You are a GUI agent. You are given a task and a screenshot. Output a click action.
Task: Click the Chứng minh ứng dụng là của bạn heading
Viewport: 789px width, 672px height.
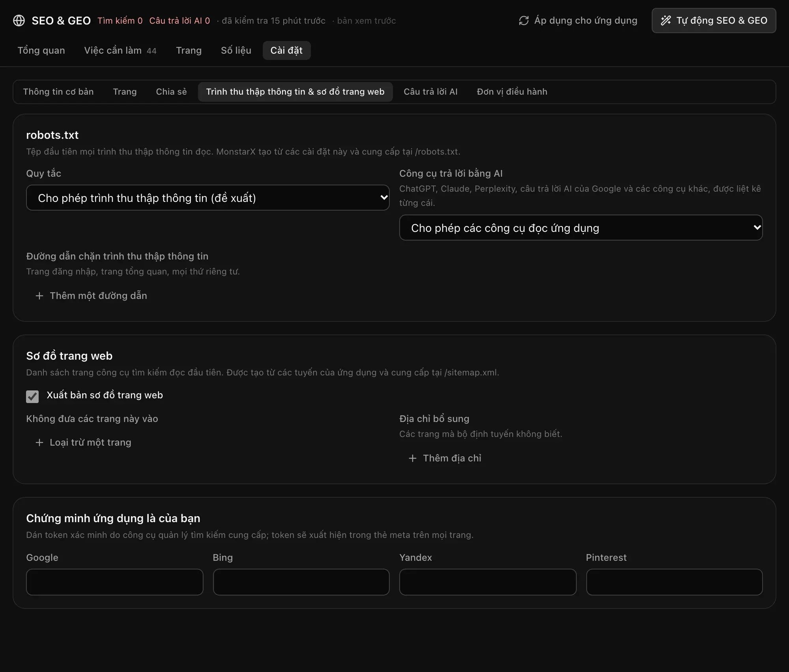coord(113,518)
